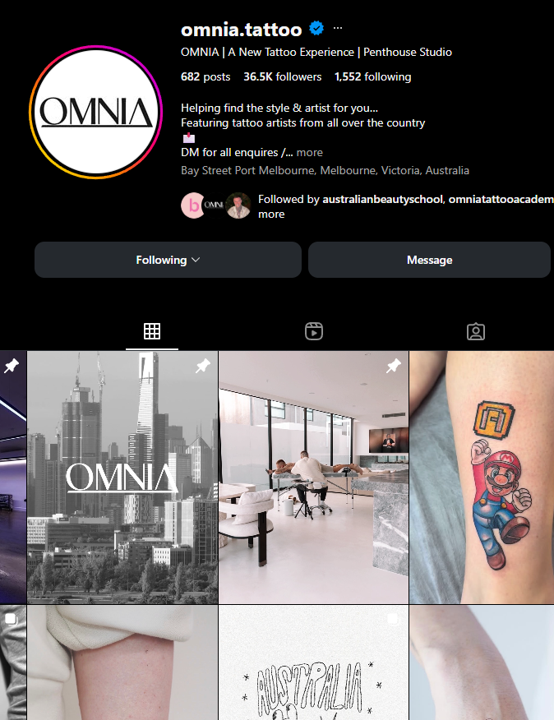Open the 36.5K followers list
This screenshot has width=554, height=720.
pos(282,77)
